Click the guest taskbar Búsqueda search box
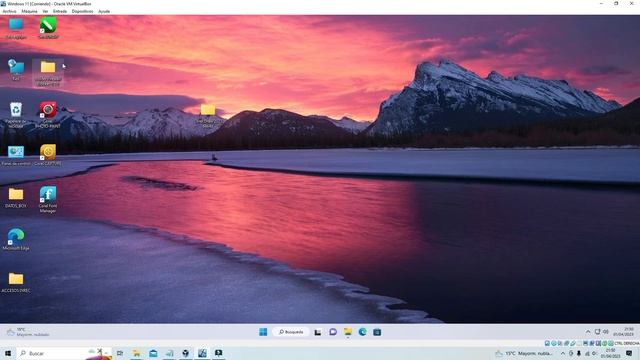Screen dimensions: 640x360 [291, 332]
